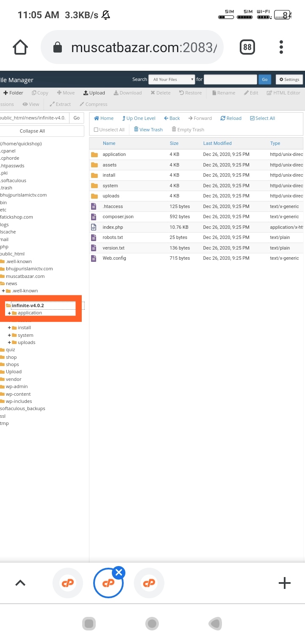Open the Settings button
This screenshot has width=305, height=644.
click(x=289, y=79)
